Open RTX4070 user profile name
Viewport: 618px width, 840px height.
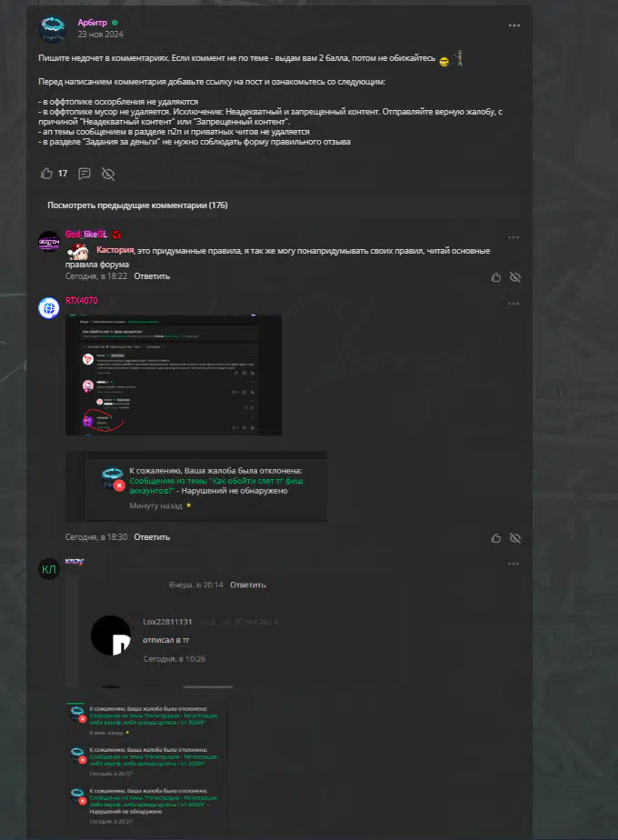[82, 301]
